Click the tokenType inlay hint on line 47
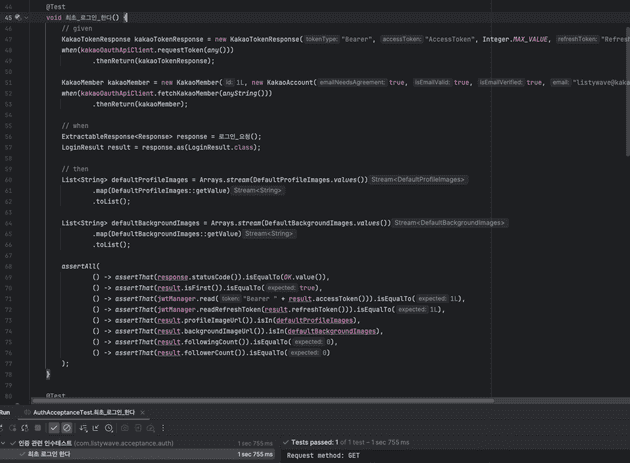630x463 pixels. 321,39
